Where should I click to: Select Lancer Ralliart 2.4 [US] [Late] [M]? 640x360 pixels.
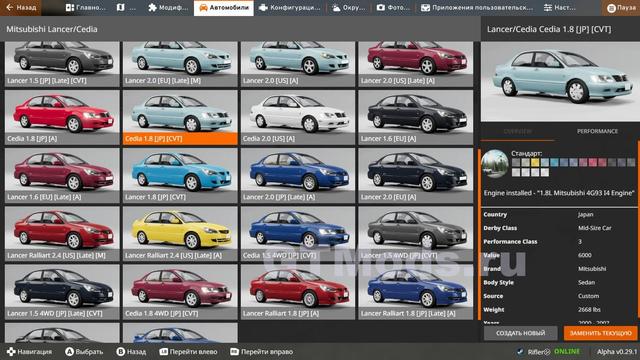pos(62,234)
